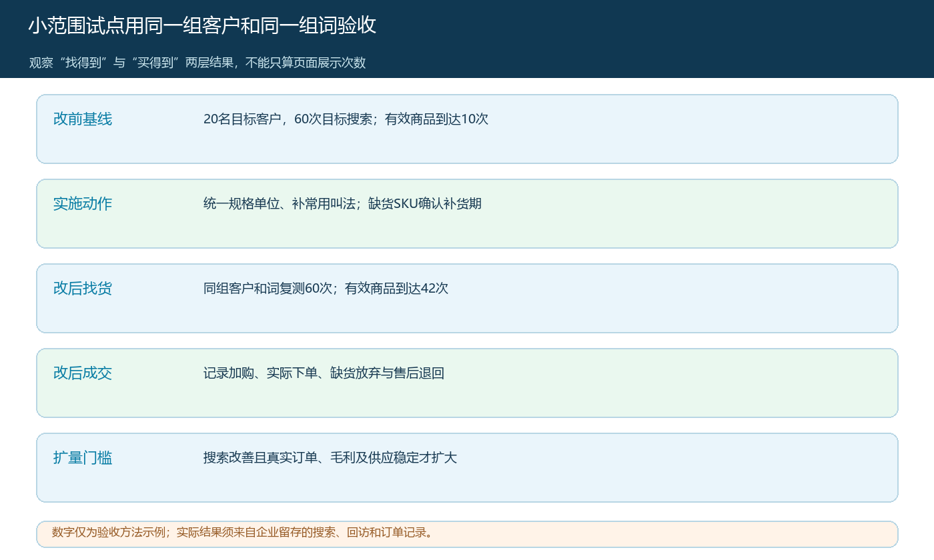
Task: Click the slide title about 小范围试点
Action: [202, 25]
